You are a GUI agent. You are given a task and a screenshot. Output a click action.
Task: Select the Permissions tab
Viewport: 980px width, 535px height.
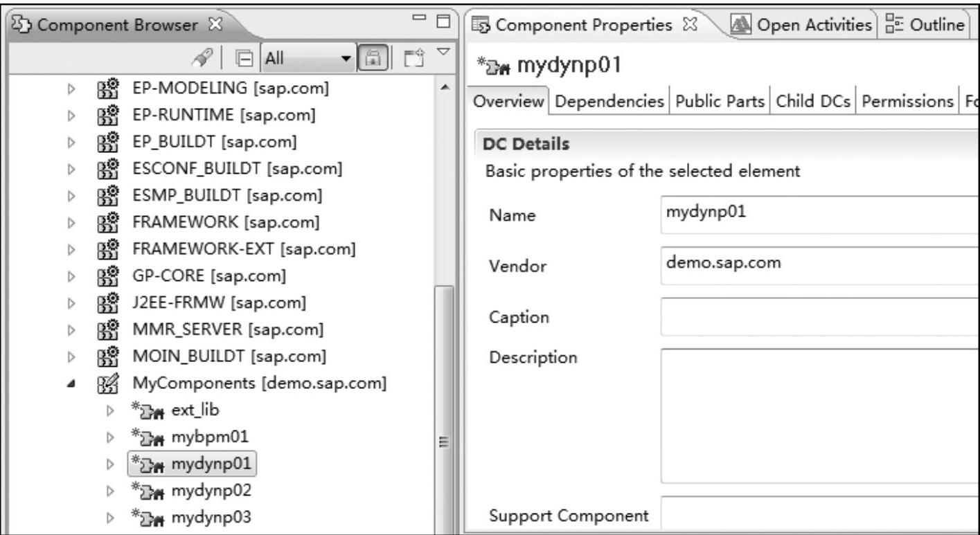pos(908,100)
